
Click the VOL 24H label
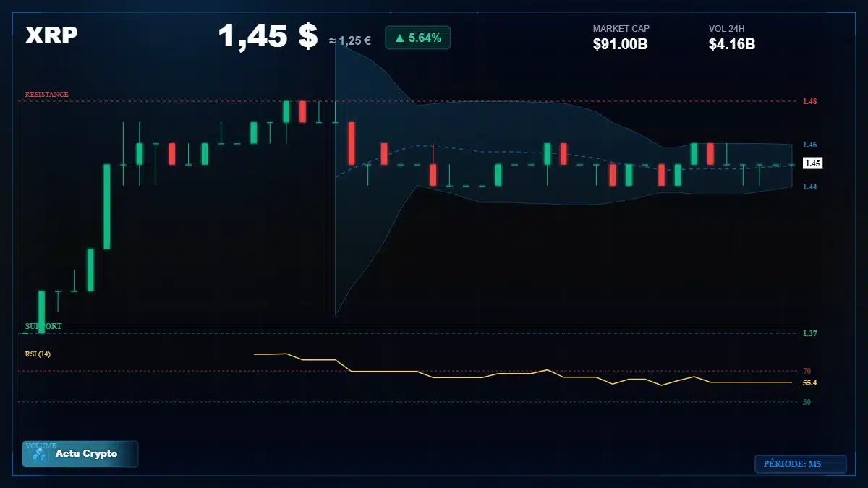click(x=727, y=29)
